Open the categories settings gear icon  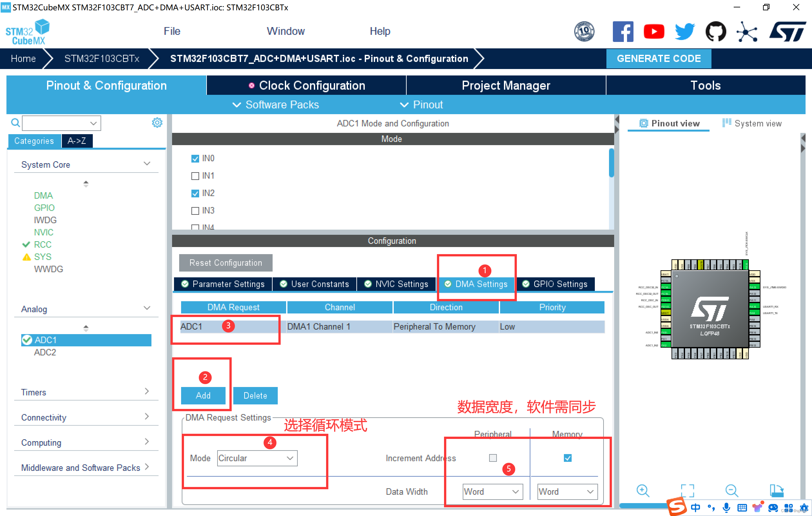[x=157, y=123]
